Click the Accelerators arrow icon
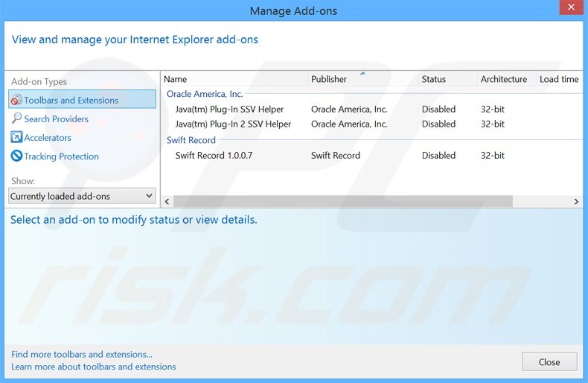588x383 pixels. coord(16,137)
